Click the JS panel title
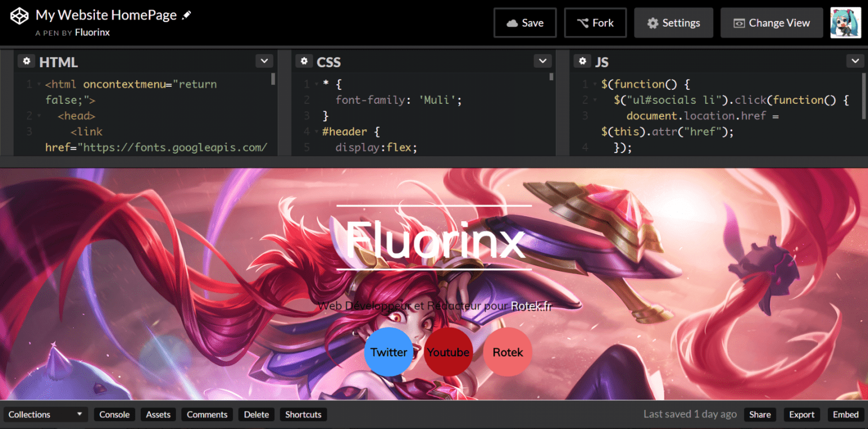 tap(601, 62)
